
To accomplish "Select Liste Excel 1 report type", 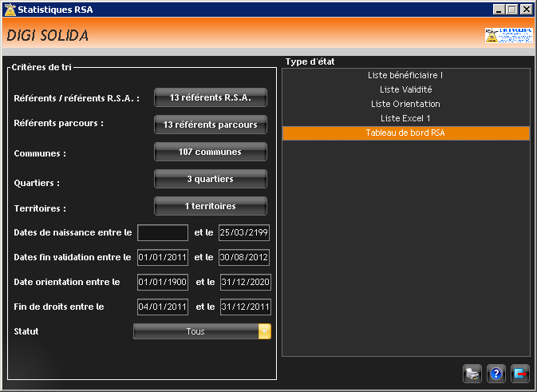I will click(405, 118).
